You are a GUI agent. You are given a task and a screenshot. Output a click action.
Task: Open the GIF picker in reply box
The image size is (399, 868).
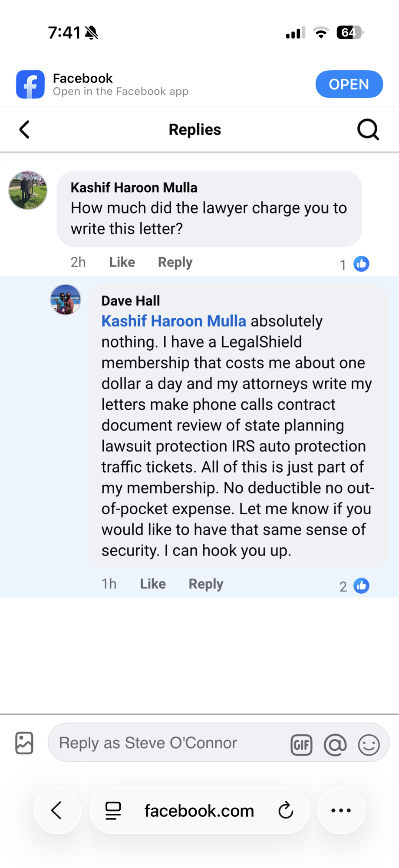(x=301, y=745)
